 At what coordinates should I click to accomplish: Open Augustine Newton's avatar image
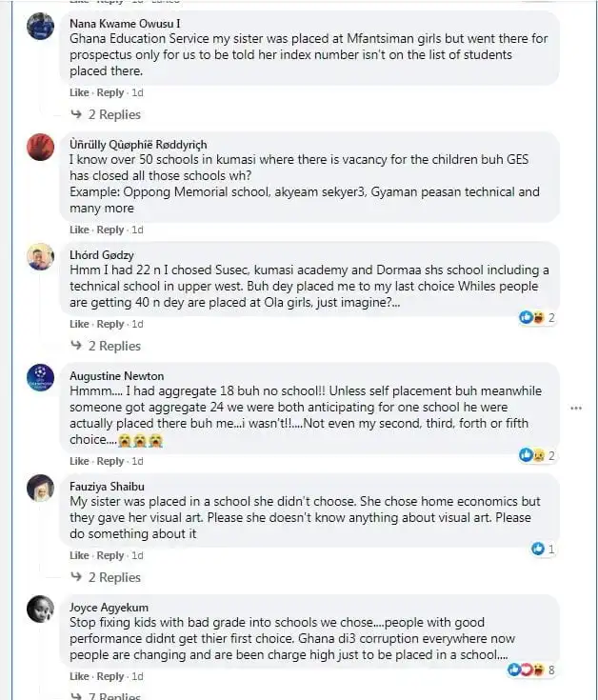tap(40, 377)
